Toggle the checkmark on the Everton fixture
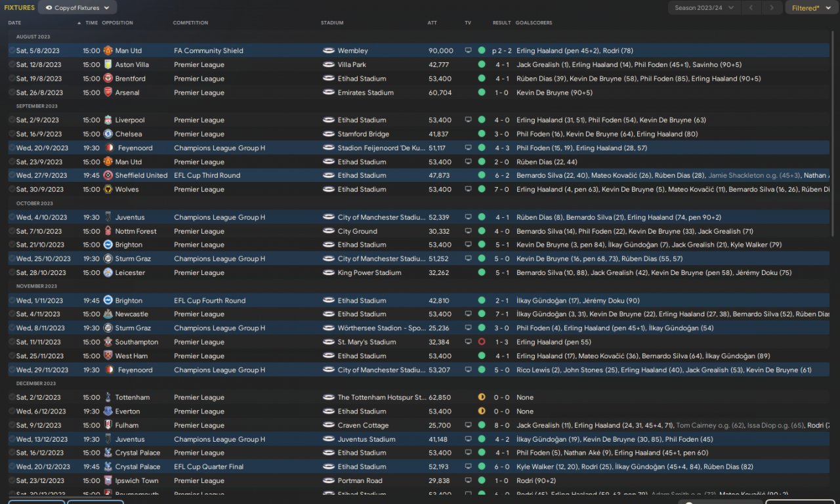This screenshot has width=840, height=504. [x=12, y=411]
